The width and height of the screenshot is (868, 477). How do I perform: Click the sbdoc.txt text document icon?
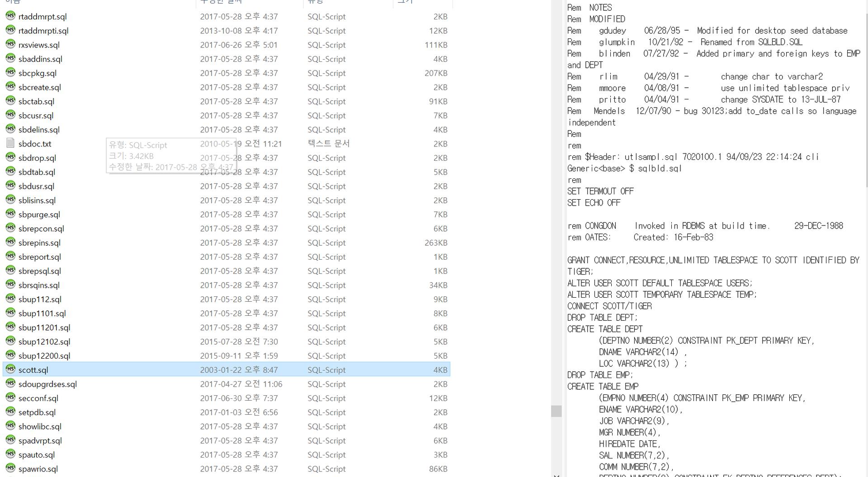tap(10, 143)
